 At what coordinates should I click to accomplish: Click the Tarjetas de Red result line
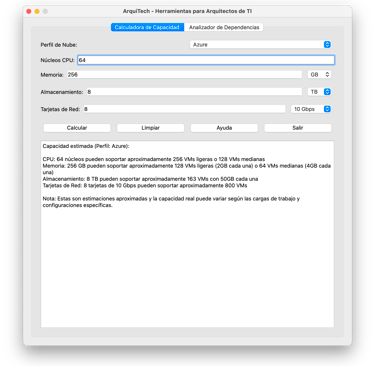click(x=145, y=185)
